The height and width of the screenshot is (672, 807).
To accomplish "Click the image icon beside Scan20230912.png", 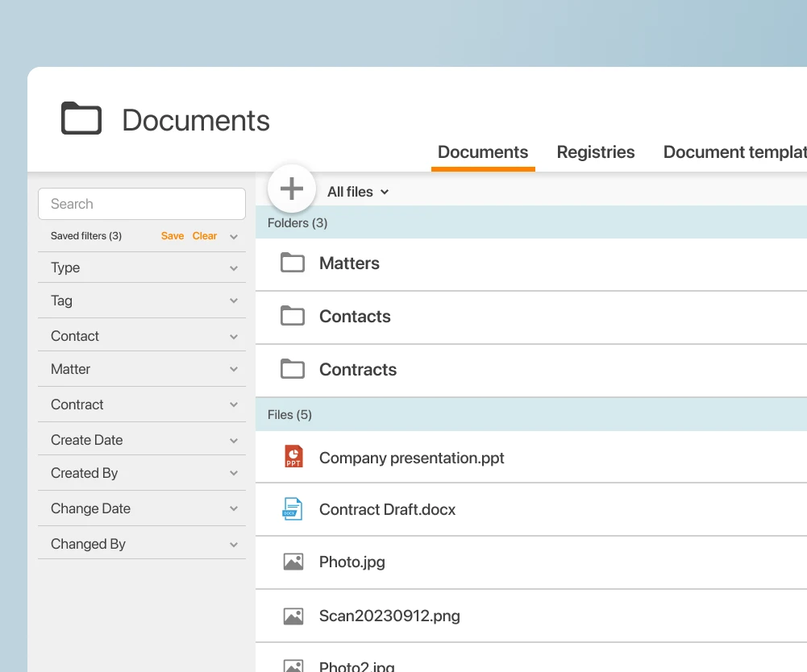I will [x=293, y=616].
